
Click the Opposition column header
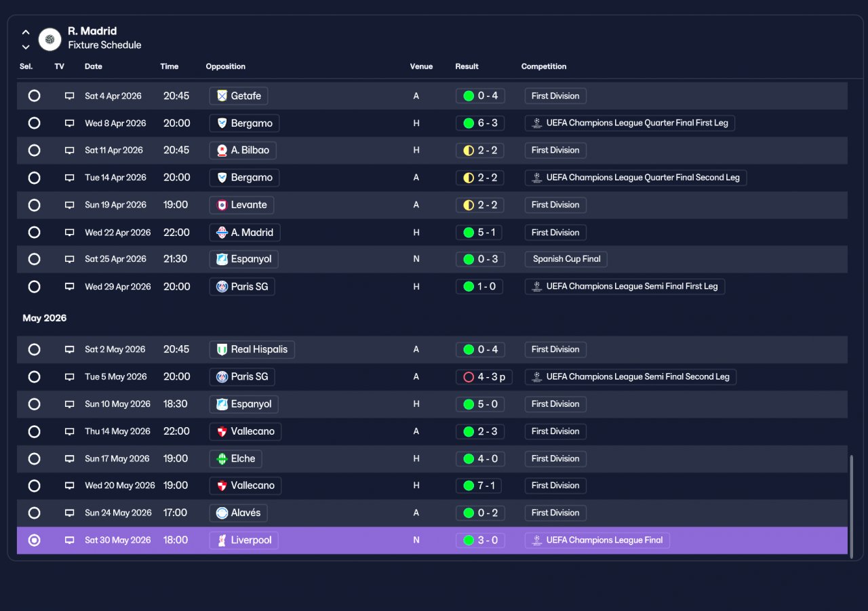[x=226, y=66]
